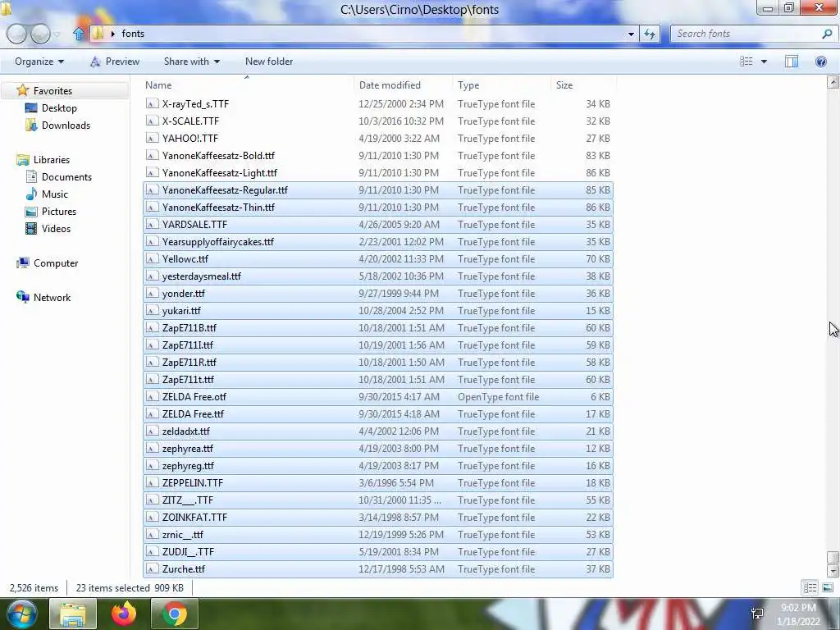Click the Favorites star icon
This screenshot has width=840, height=630.
[x=22, y=90]
